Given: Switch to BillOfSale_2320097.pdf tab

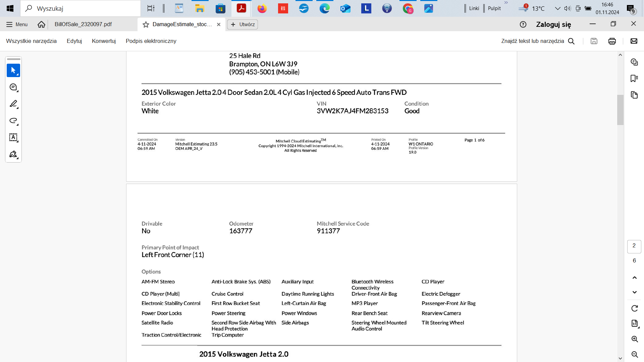Looking at the screenshot, I should pos(83,24).
